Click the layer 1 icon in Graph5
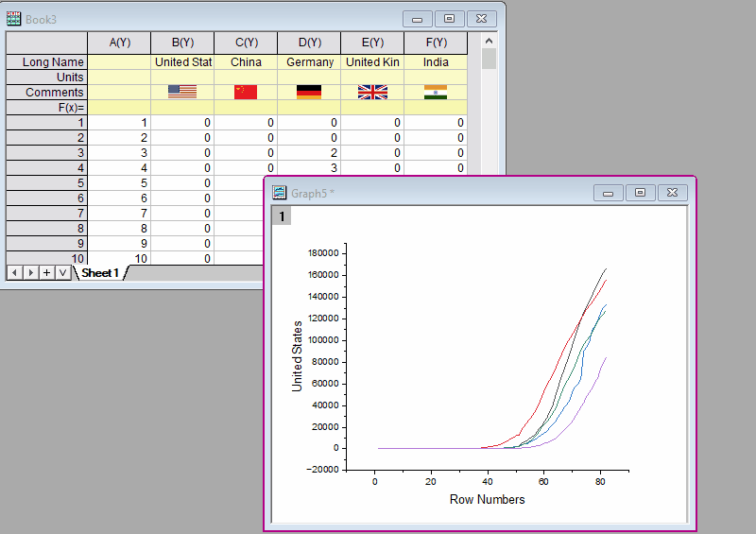 (283, 217)
